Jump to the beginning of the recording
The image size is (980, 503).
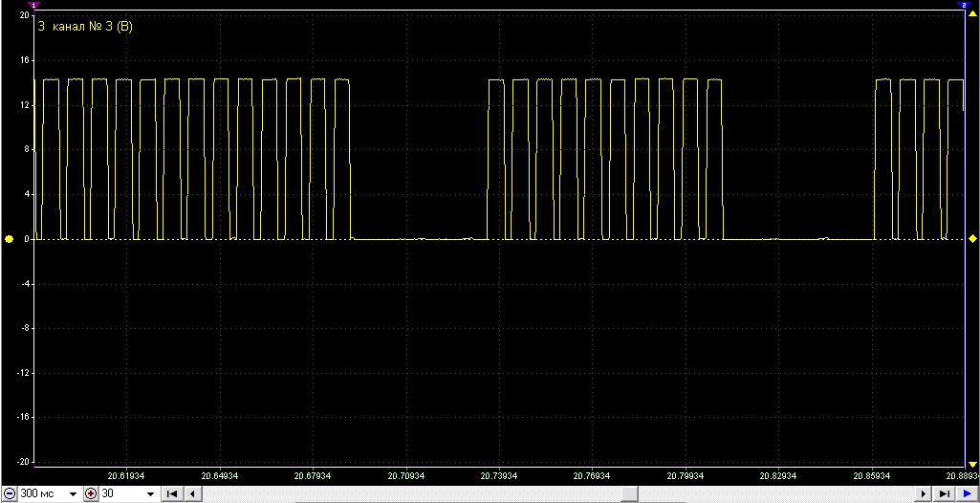[x=172, y=494]
